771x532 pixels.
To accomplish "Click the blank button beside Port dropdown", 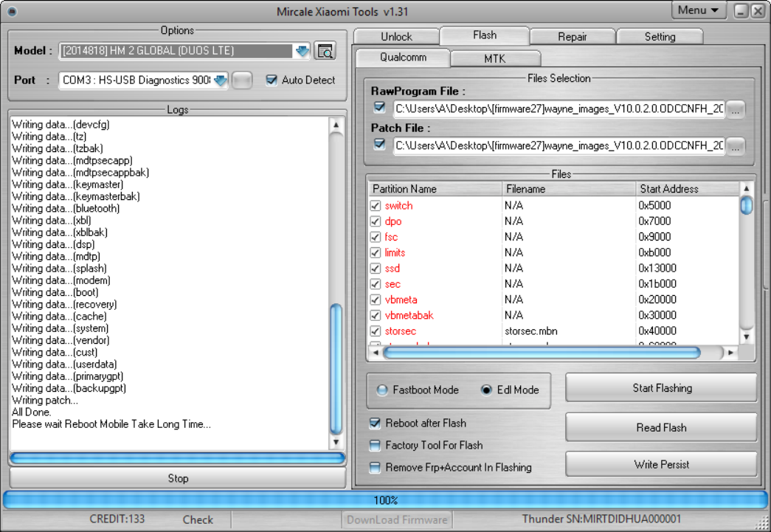I will point(242,80).
